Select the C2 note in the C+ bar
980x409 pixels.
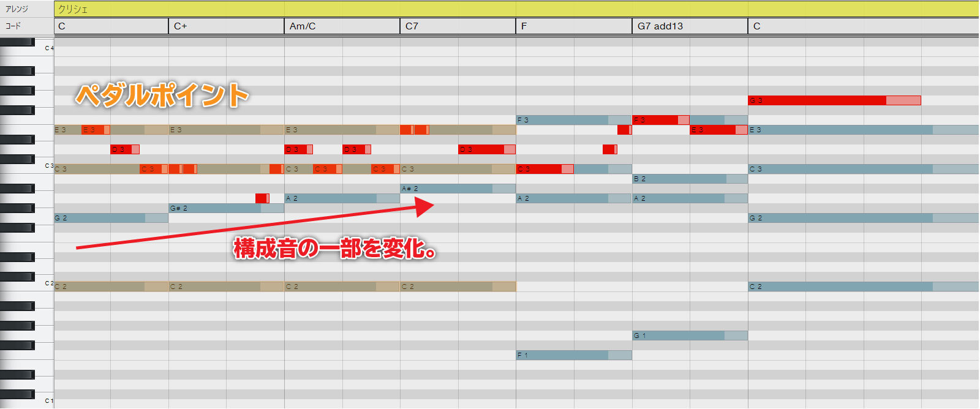[x=226, y=287]
